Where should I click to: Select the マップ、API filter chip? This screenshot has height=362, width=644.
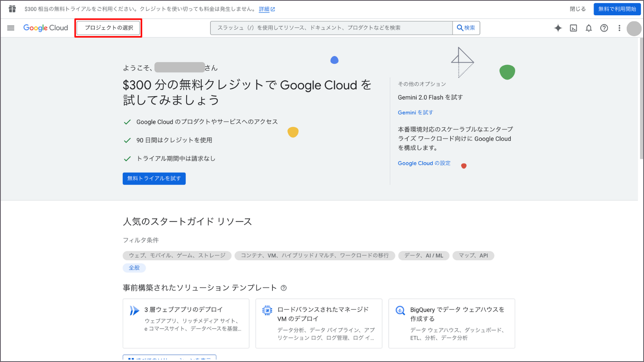(x=473, y=255)
